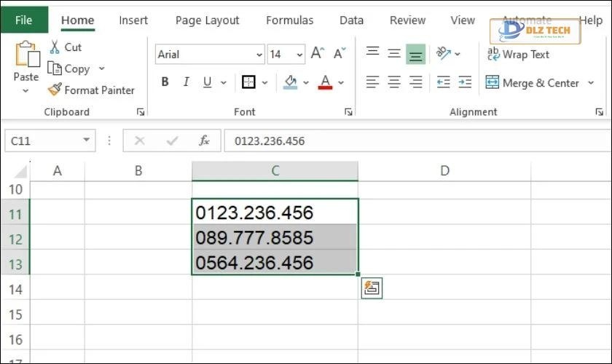Click the Name Box showing C11

pyautogui.click(x=42, y=141)
